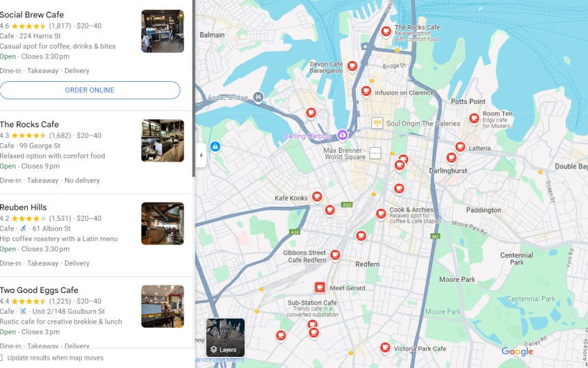View the Two Good Eggs Cafe photo
588x368 pixels.
163,306
